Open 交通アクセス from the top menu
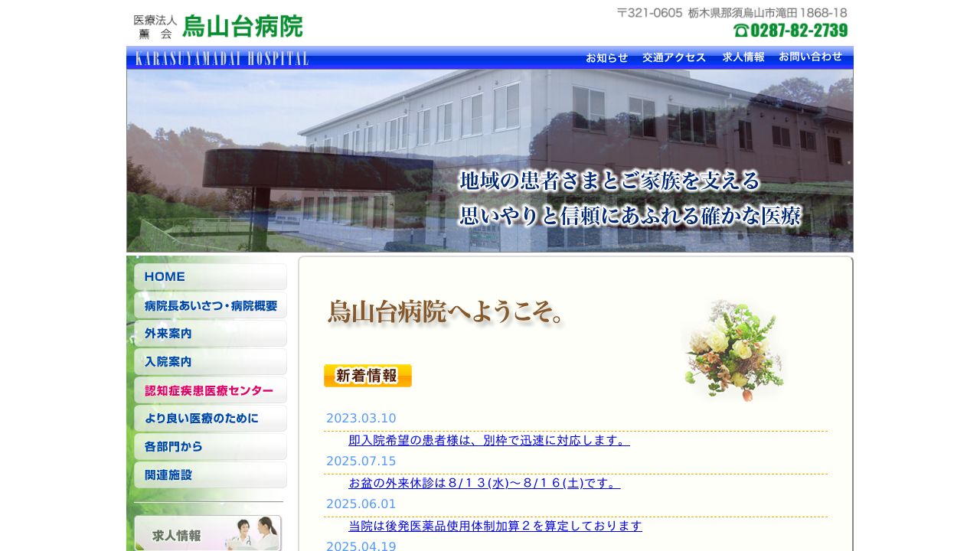This screenshot has width=980, height=551. [674, 57]
